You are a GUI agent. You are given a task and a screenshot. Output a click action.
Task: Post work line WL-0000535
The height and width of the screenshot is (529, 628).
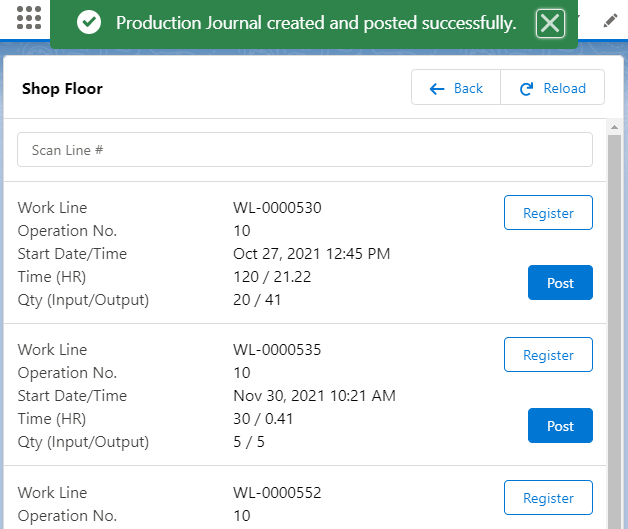click(x=560, y=426)
